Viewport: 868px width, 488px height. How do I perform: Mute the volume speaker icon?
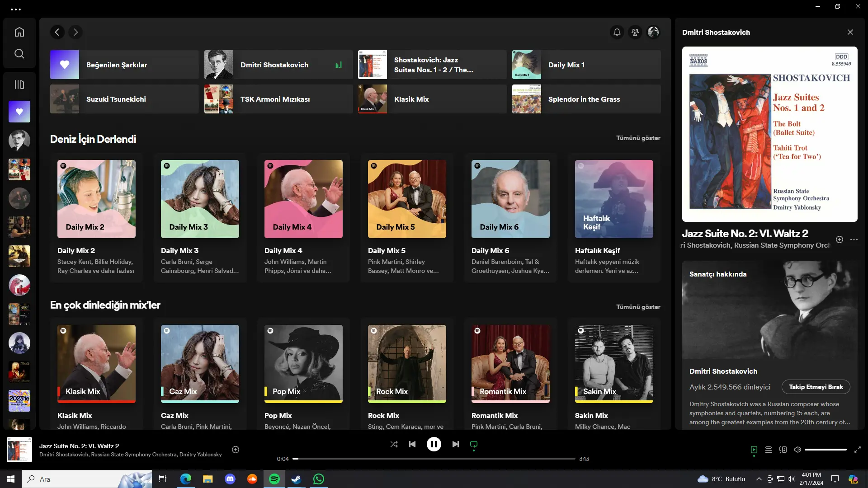pos(797,450)
